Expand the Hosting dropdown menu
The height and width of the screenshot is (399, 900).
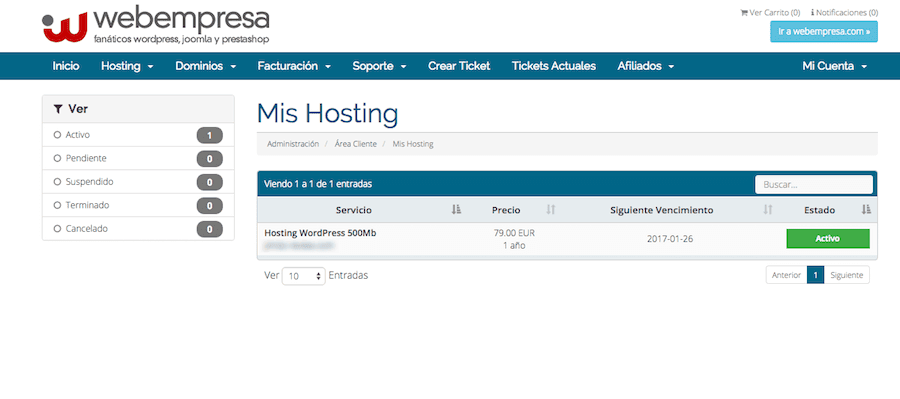tap(127, 66)
